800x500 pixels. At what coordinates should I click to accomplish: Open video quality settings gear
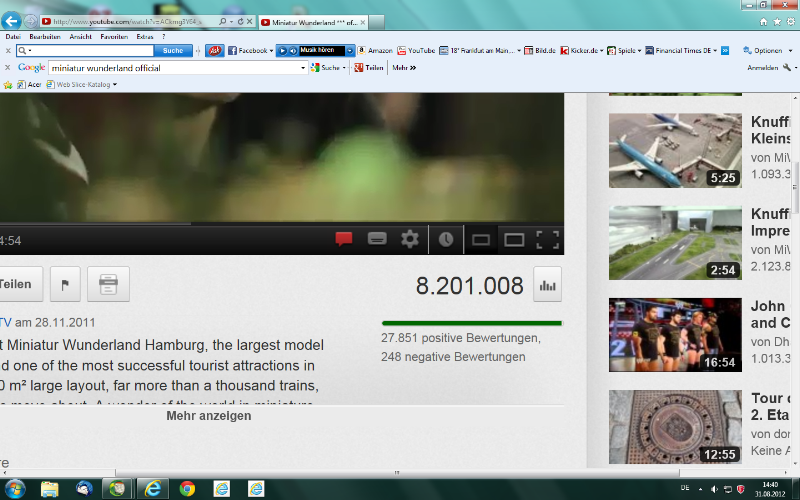pos(410,239)
